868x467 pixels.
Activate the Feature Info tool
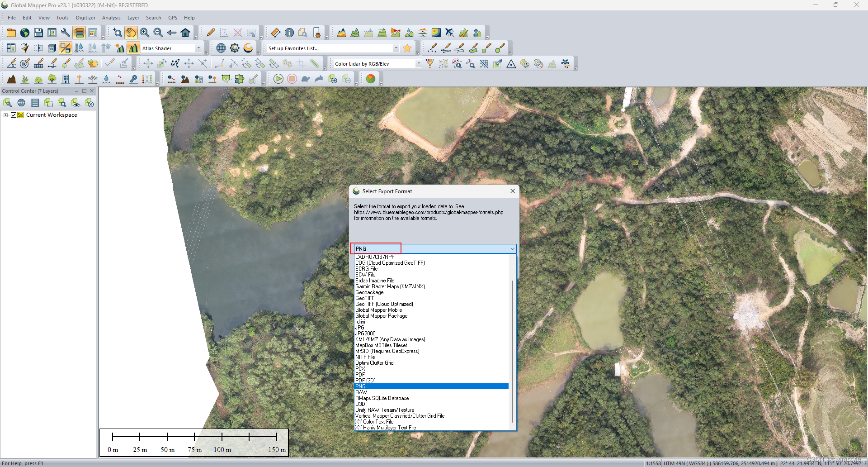tap(289, 33)
